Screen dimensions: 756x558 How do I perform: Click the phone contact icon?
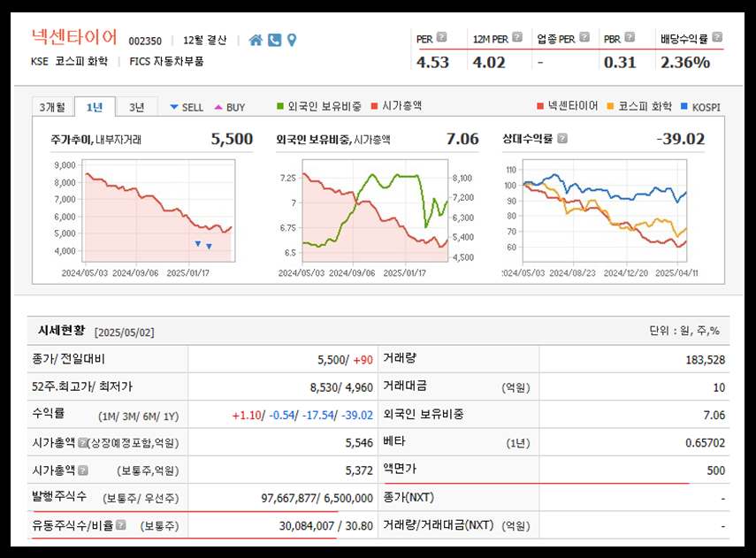[x=274, y=40]
